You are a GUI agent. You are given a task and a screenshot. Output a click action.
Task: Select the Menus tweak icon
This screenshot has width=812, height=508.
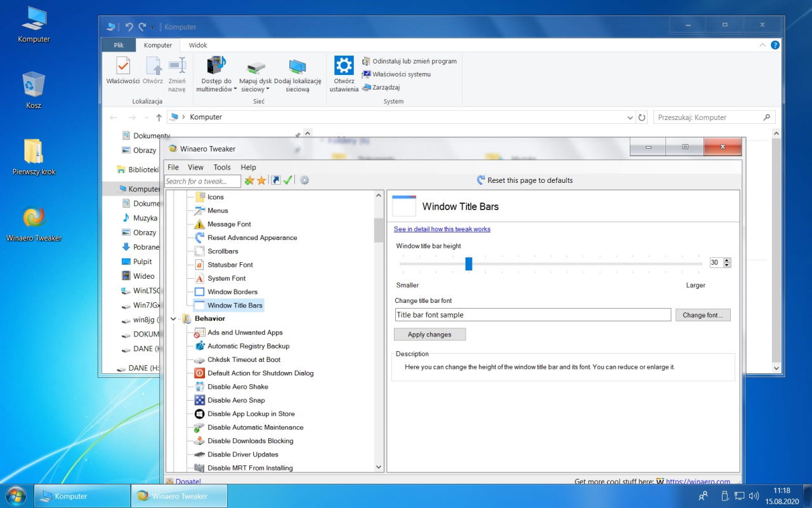(200, 210)
